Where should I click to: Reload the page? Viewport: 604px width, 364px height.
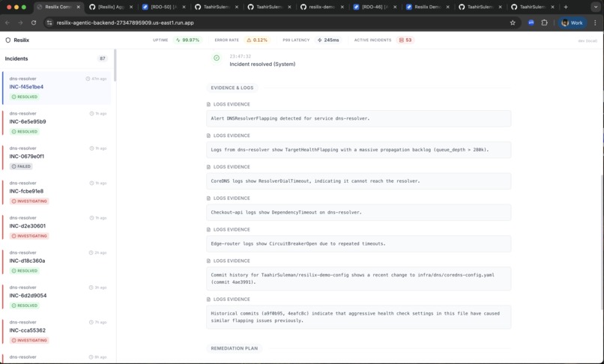tap(34, 22)
